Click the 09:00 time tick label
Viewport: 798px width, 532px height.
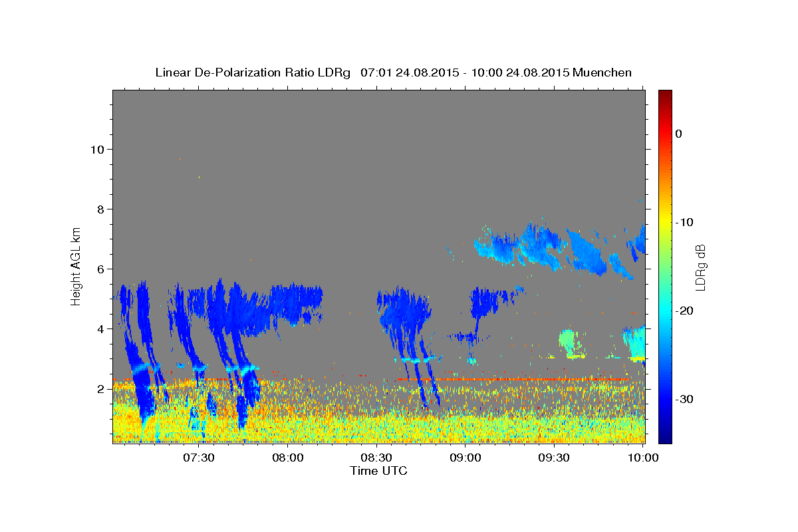click(465, 458)
